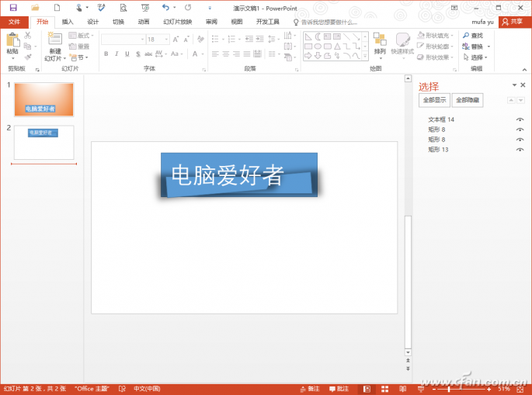
Task: Click the Share (共享) button
Action: [x=513, y=22]
